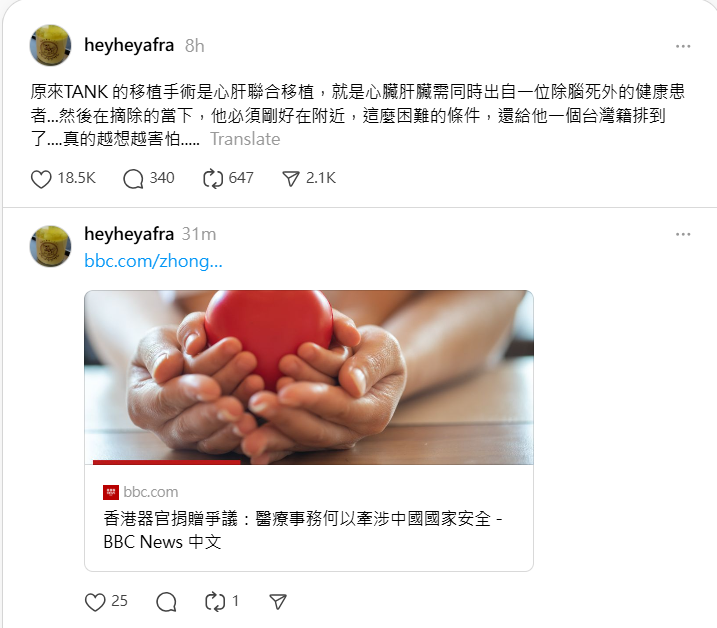Share the first post with 2.1K shares

290,178
